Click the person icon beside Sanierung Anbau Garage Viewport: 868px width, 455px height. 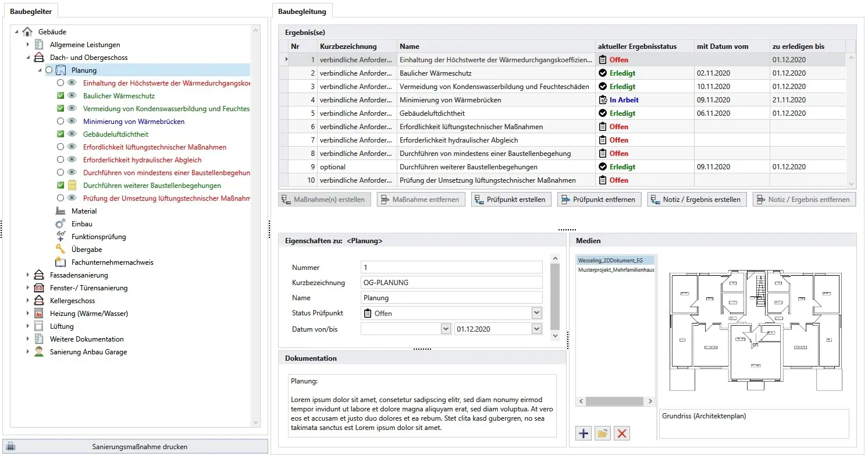39,352
